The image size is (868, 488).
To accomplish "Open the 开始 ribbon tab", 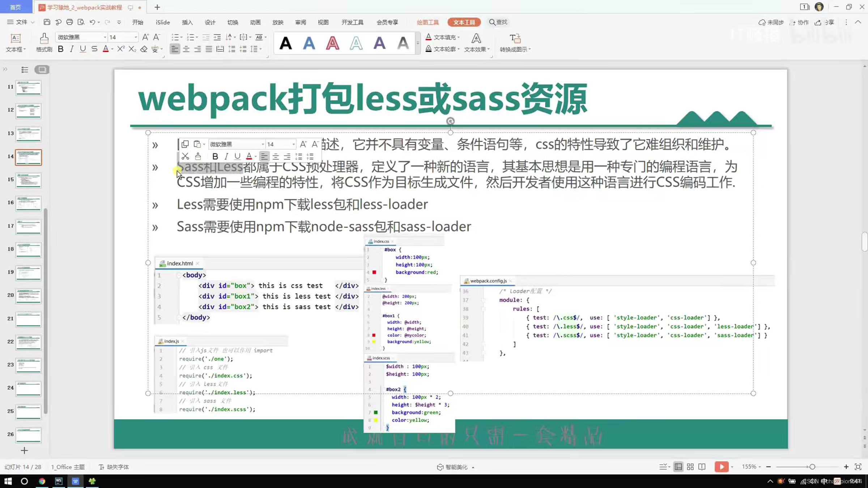I will point(137,22).
